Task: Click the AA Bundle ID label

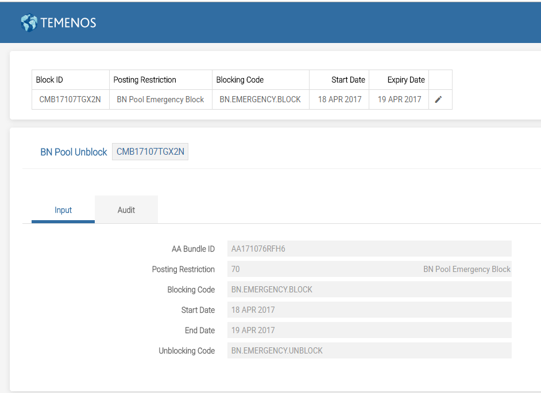Action: pos(193,249)
